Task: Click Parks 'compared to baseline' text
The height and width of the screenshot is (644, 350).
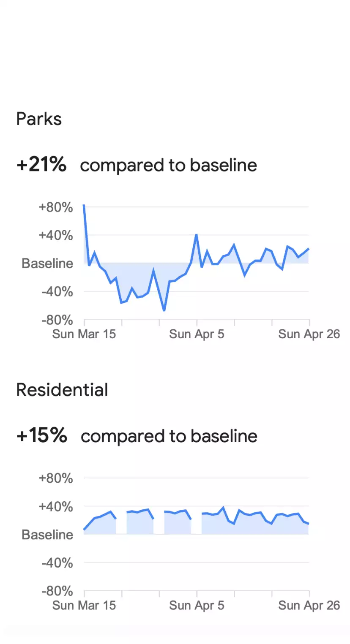Action: [x=168, y=165]
